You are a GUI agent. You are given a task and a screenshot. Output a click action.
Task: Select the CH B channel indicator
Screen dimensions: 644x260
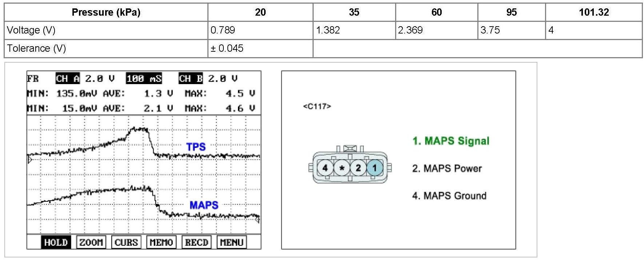tap(191, 79)
